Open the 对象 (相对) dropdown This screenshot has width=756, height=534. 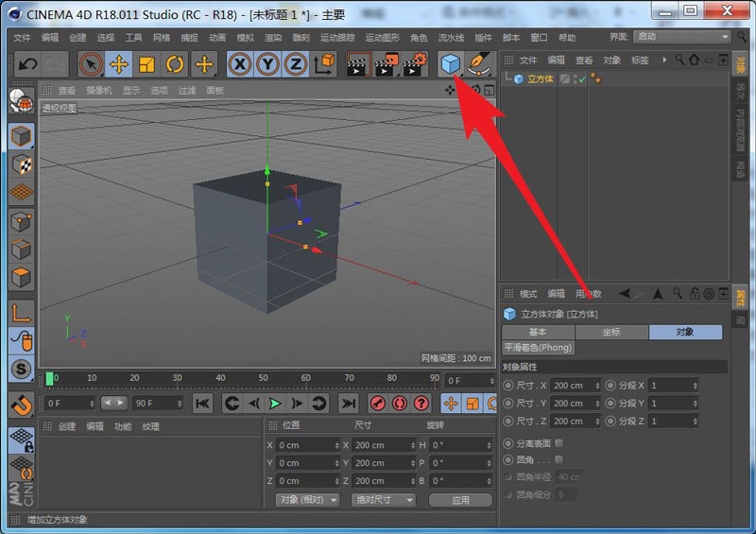(308, 500)
